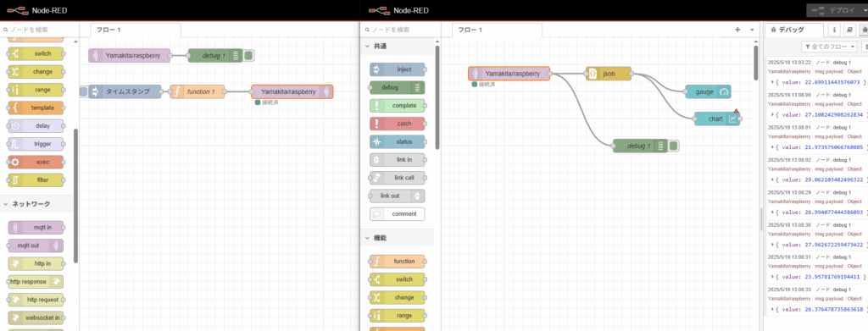Select the chart node on canvas
This screenshot has height=331, width=868.
click(x=717, y=119)
